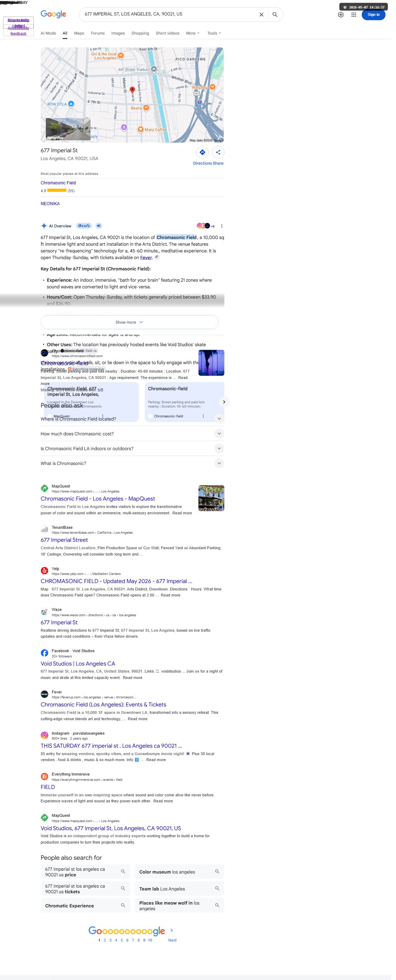Image resolution: width=396 pixels, height=980 pixels.
Task: Click the Share icon under the map
Action: click(x=218, y=152)
